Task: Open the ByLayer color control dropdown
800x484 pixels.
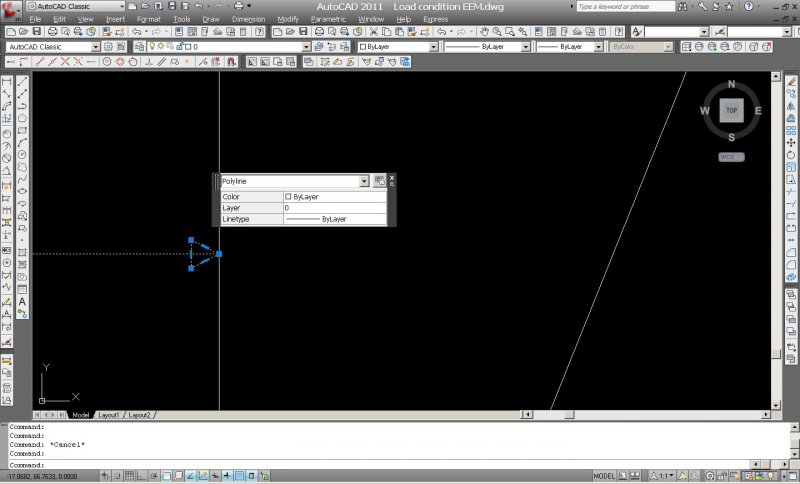Action: (433, 47)
